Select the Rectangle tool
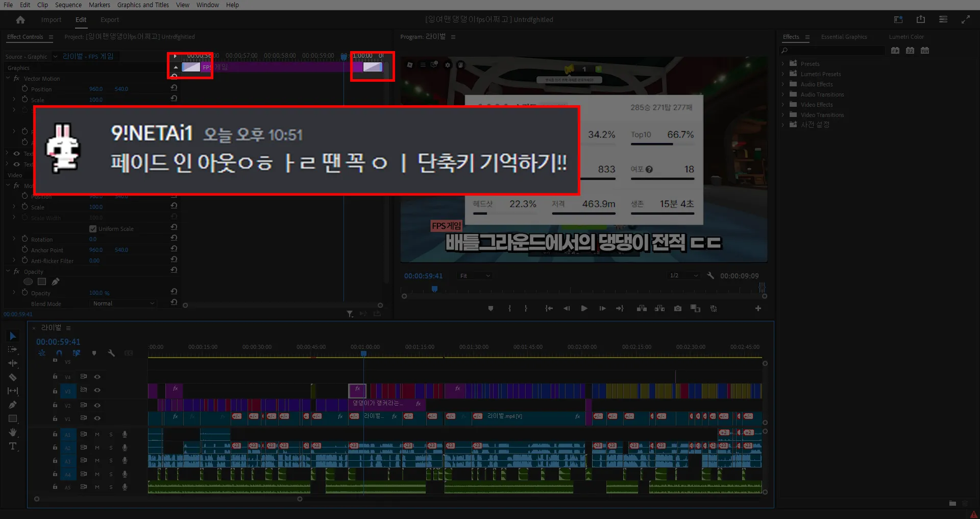980x519 pixels. 13,418
